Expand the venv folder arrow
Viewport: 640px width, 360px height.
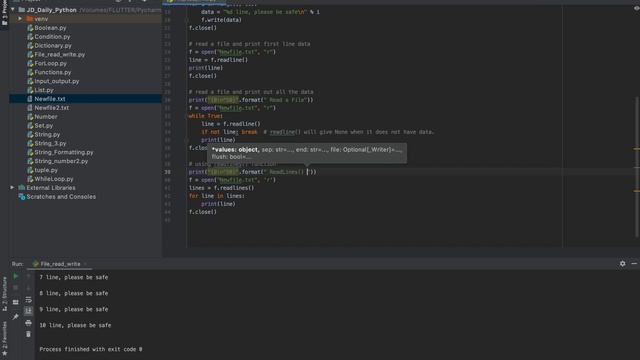click(20, 19)
